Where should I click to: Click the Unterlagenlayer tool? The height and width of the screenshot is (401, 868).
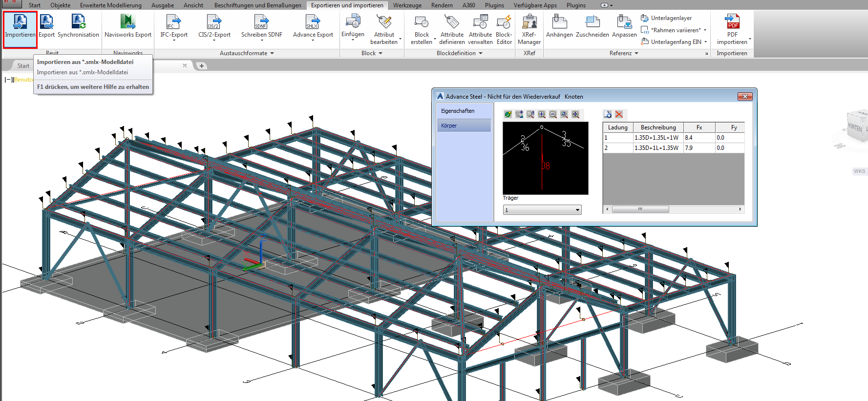666,18
